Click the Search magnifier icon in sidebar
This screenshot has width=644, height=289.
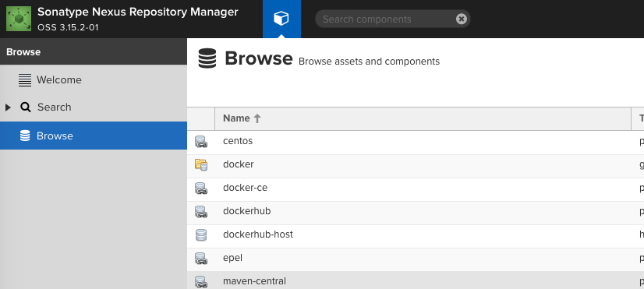point(26,107)
